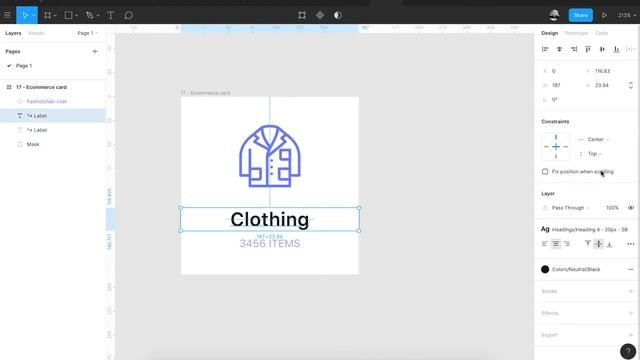The width and height of the screenshot is (640, 360).
Task: Set text vertical alignment to middle
Action: 599,244
